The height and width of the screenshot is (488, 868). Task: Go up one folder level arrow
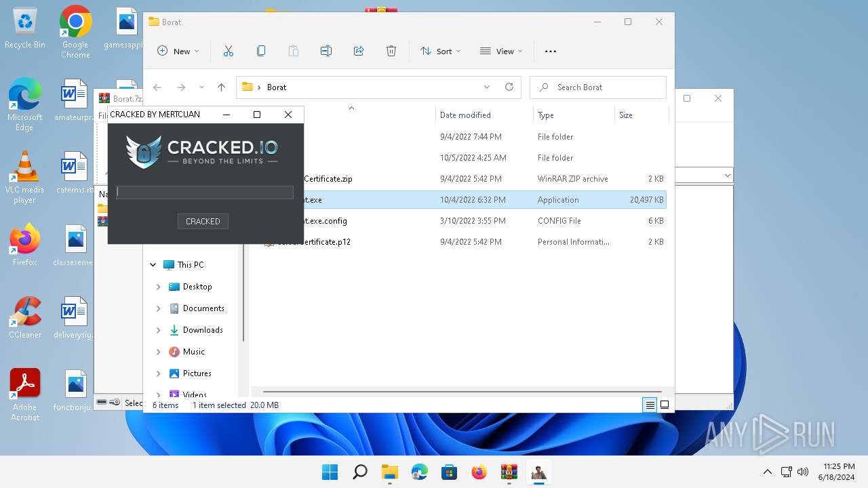pos(221,87)
